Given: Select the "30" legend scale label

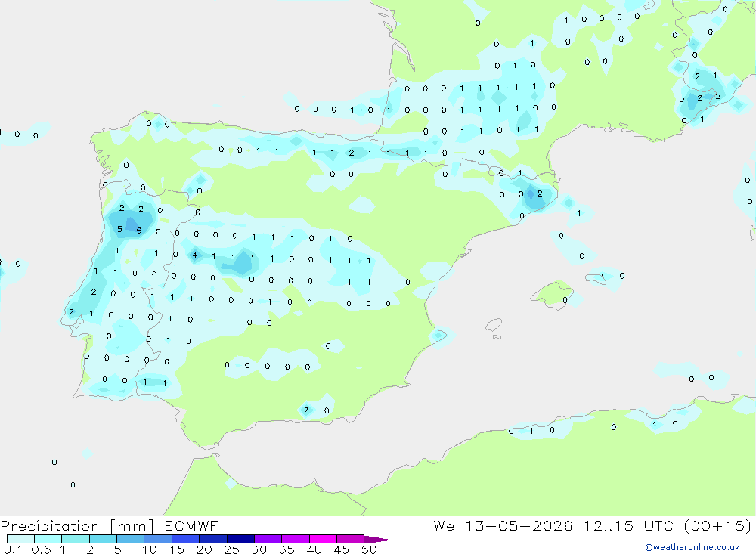Looking at the screenshot, I should coord(259,549).
